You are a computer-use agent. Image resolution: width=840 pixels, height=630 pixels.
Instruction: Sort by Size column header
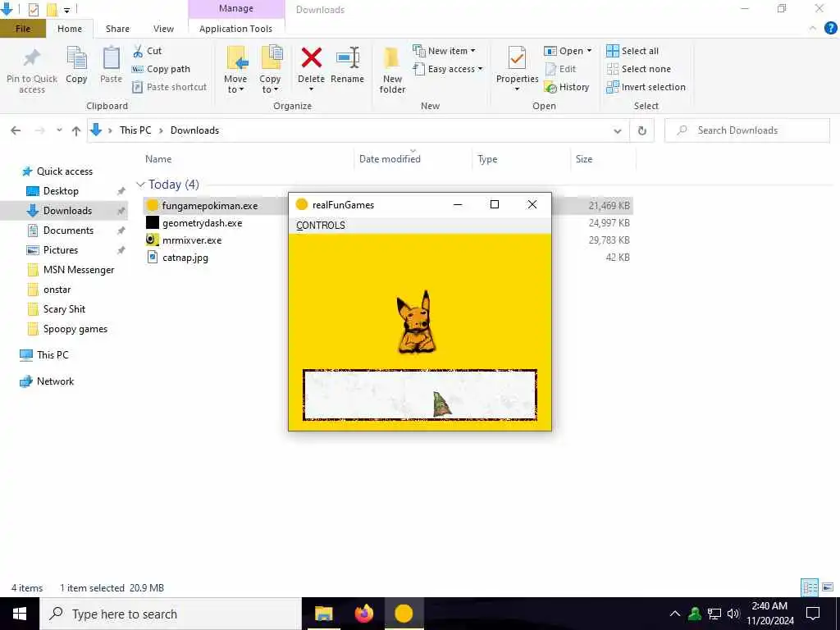tap(584, 159)
